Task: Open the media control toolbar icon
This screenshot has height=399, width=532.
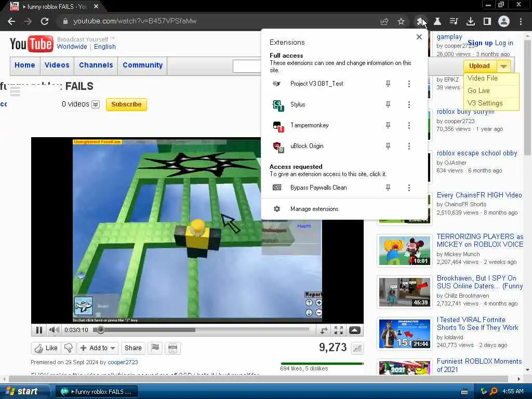Action: pyautogui.click(x=454, y=21)
